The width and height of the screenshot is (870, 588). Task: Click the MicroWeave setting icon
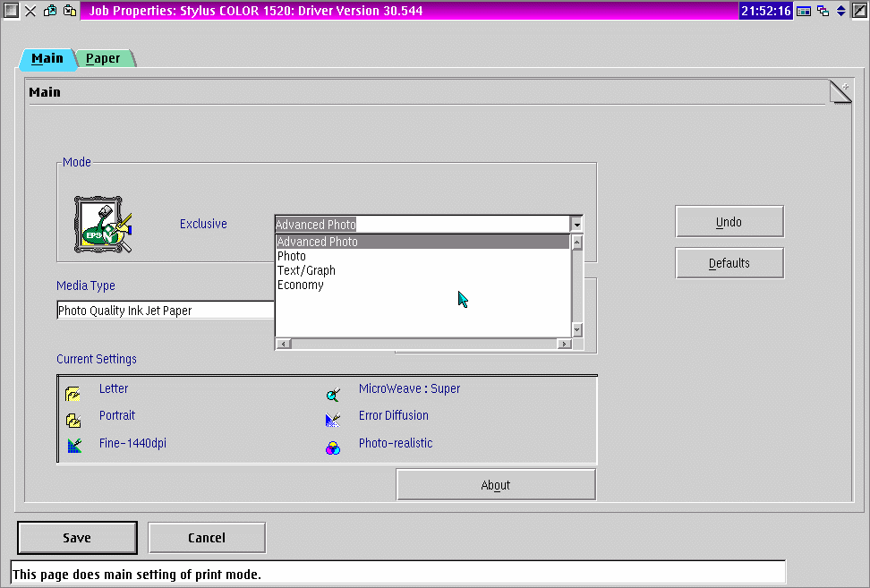(333, 395)
